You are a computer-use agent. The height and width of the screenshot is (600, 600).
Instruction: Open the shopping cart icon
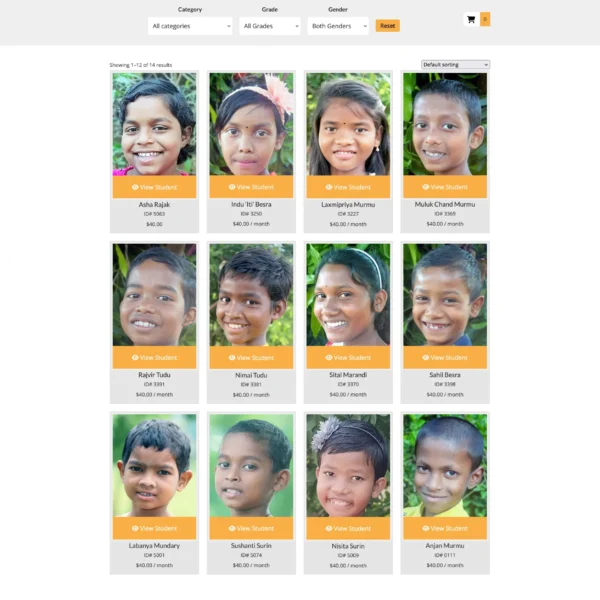tap(471, 20)
